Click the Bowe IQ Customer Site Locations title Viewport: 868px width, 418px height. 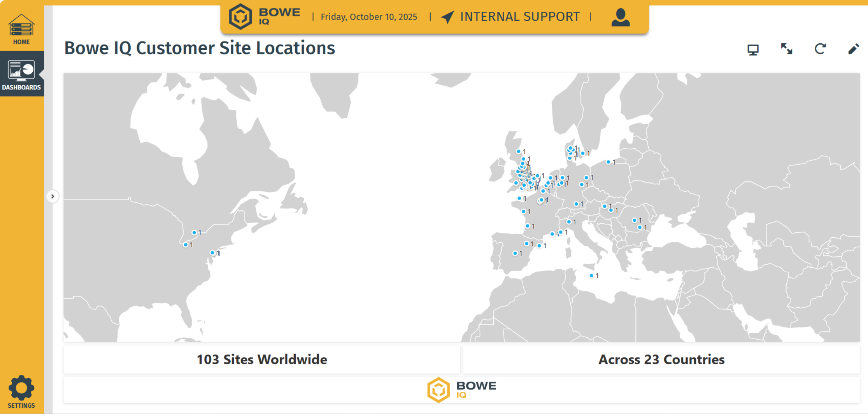coord(200,48)
